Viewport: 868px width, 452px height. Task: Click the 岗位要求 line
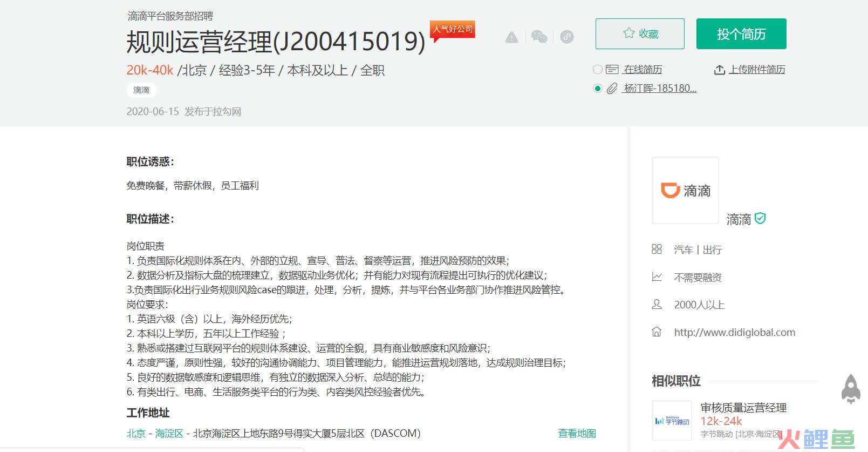pos(147,305)
